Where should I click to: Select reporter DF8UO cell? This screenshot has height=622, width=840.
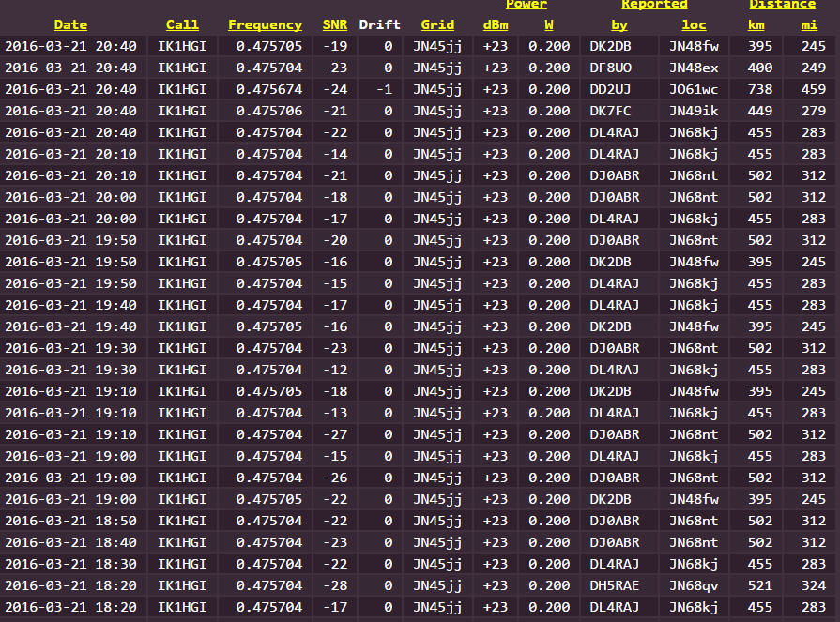coord(619,68)
